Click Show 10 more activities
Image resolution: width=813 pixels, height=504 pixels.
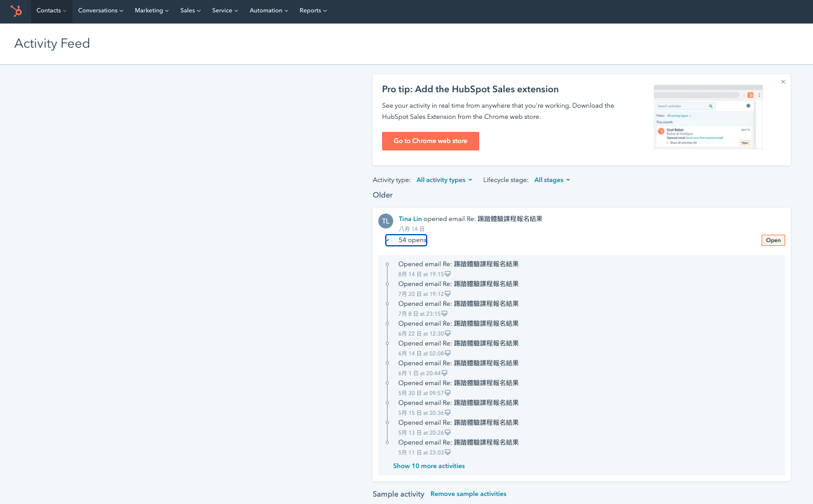point(428,466)
